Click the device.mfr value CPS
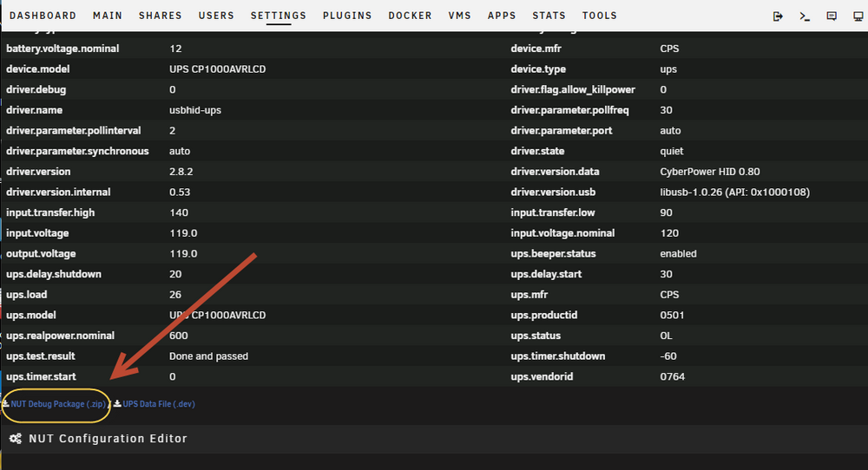868x470 pixels. (669, 49)
